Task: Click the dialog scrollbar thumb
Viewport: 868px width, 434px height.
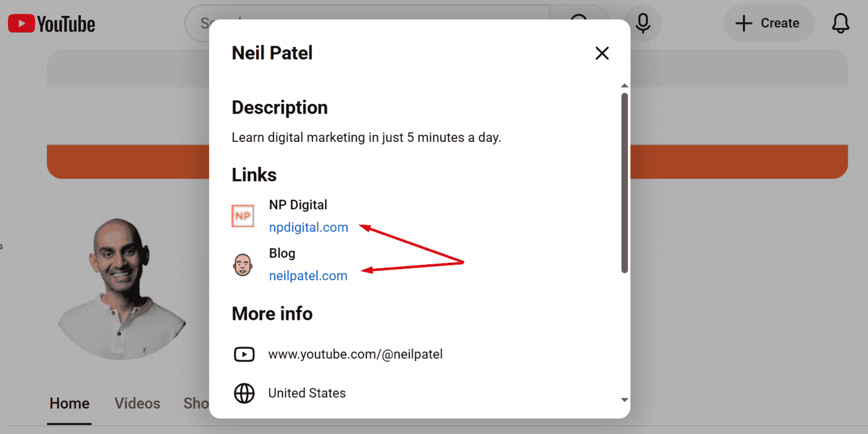Action: coord(624,183)
